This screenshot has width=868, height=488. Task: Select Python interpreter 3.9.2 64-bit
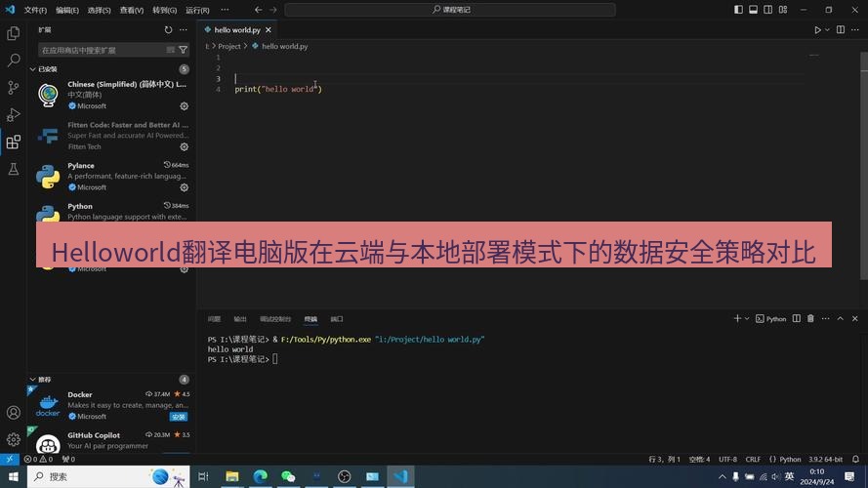click(825, 460)
